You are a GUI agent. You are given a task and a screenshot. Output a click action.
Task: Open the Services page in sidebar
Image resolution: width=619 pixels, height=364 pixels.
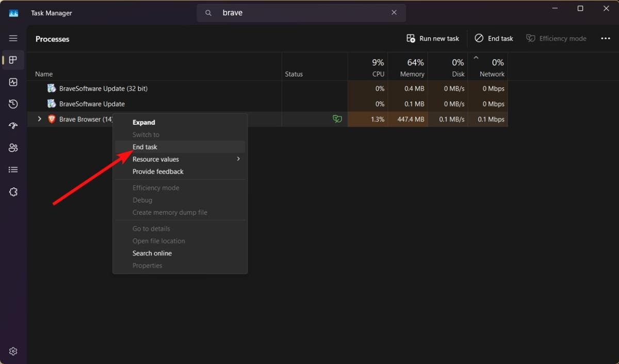(x=13, y=192)
